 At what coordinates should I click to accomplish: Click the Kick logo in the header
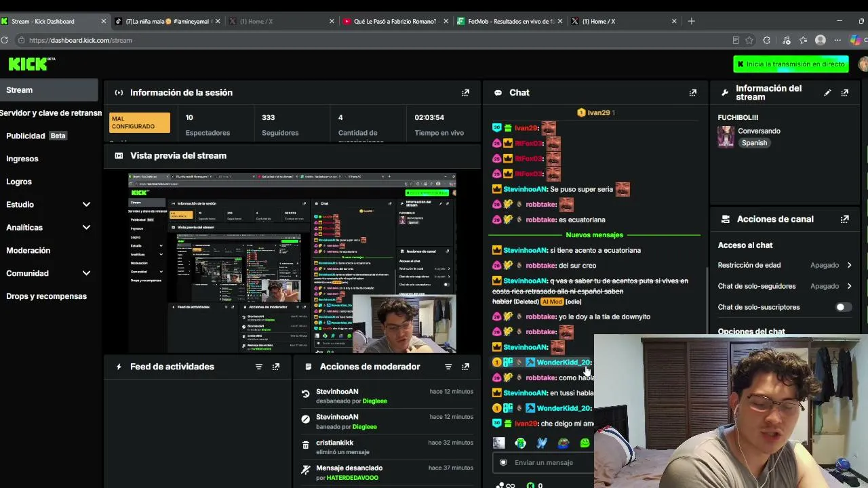(28, 64)
